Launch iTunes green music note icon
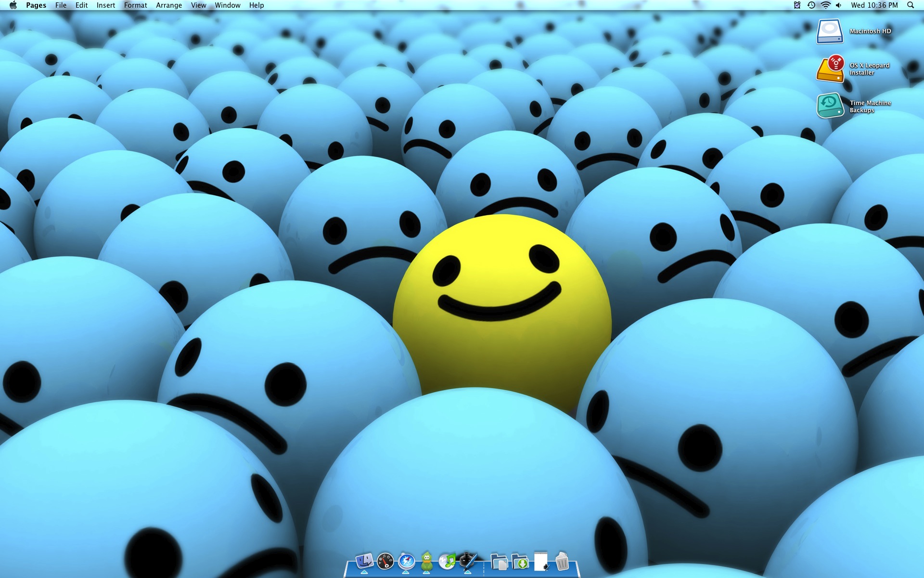The height and width of the screenshot is (578, 924). 448,561
